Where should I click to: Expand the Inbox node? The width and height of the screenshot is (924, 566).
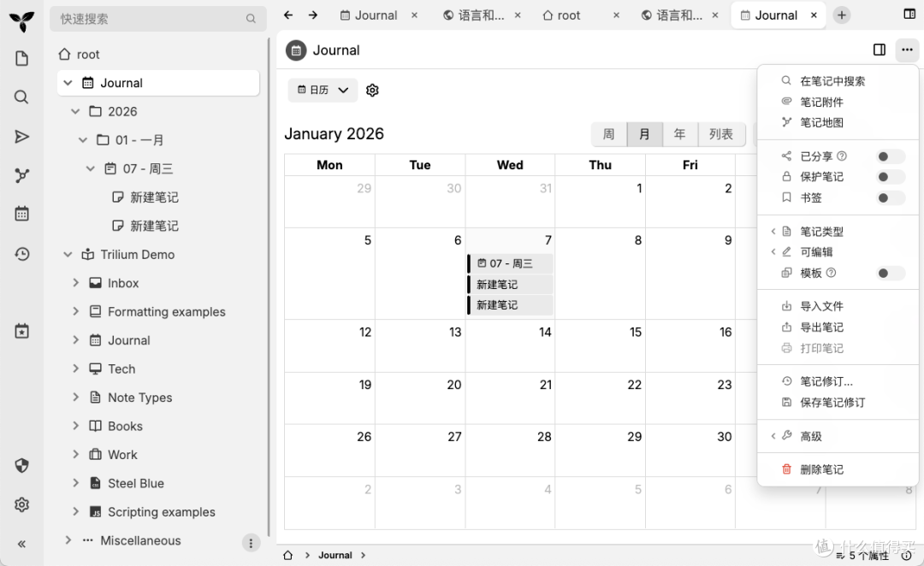[75, 283]
